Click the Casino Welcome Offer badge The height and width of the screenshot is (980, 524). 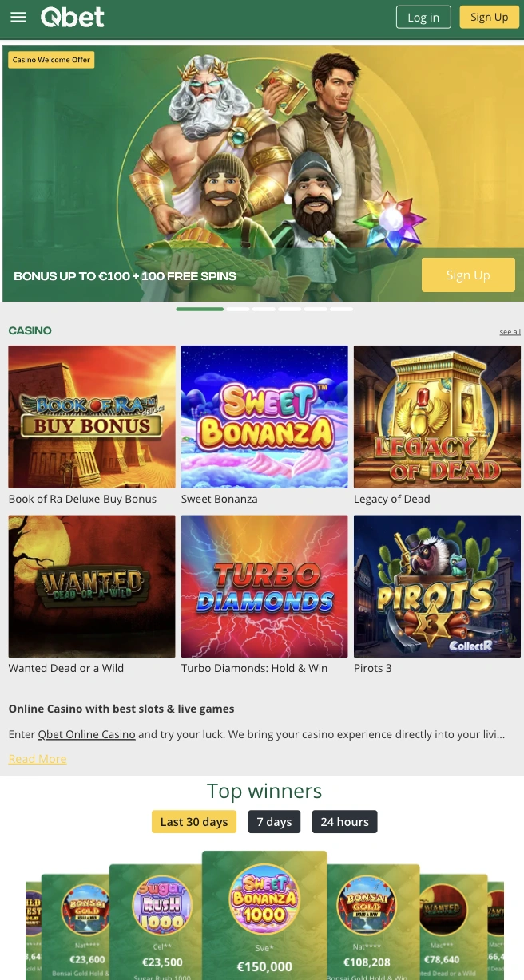pyautogui.click(x=51, y=60)
